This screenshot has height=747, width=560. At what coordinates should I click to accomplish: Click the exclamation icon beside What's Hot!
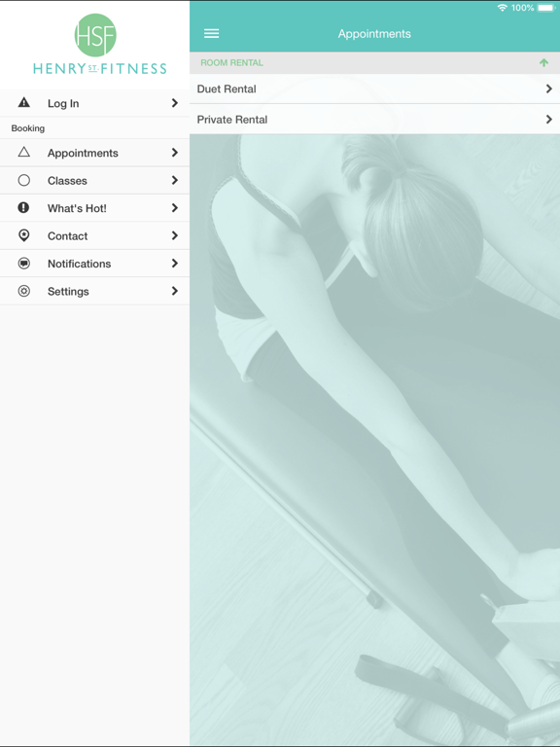pos(23,208)
